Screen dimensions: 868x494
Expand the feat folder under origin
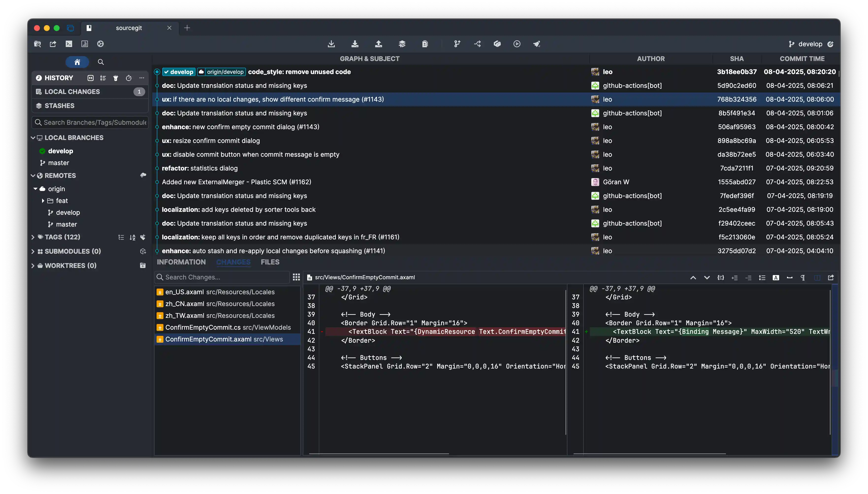pyautogui.click(x=43, y=201)
